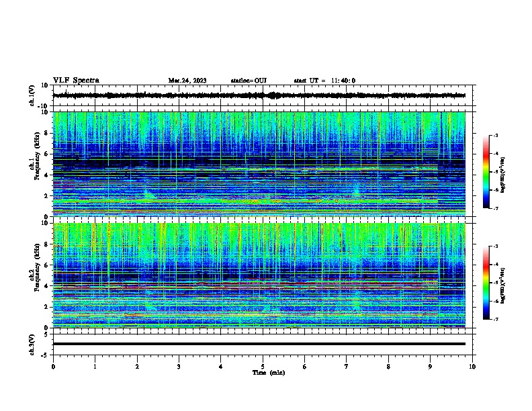This screenshot has height=411, width=532.
Task: Select the "start UT = 11:40:0" text
Action: pyautogui.click(x=324, y=81)
